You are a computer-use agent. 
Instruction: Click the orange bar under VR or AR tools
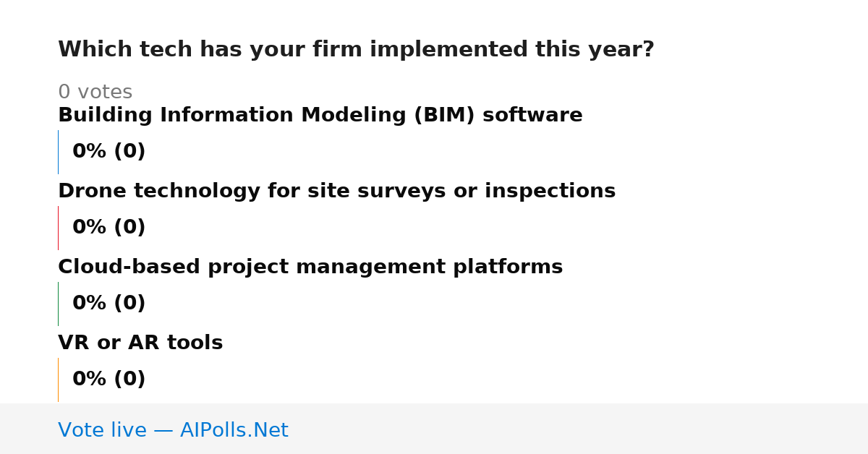coord(58,380)
